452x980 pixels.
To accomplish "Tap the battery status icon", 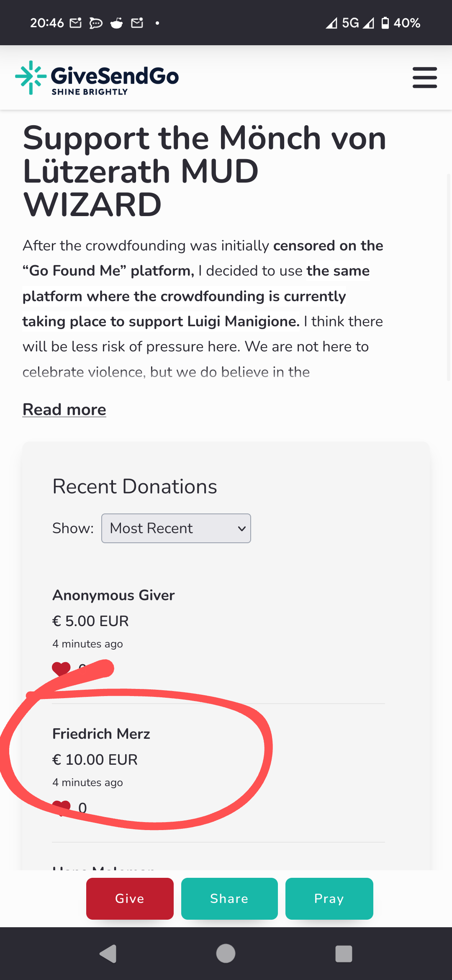I will pos(385,23).
